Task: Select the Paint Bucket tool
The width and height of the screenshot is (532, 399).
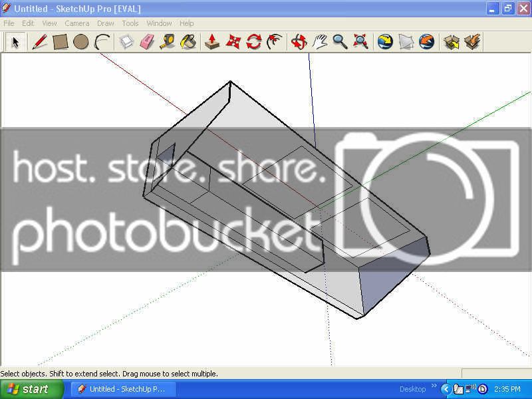Action: pyautogui.click(x=188, y=42)
